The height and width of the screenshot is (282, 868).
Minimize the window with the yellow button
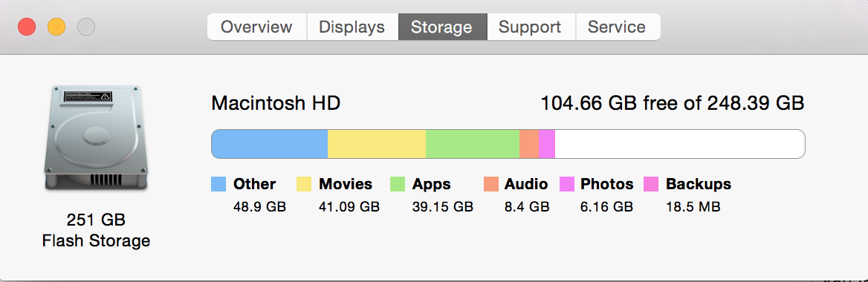tap(56, 27)
